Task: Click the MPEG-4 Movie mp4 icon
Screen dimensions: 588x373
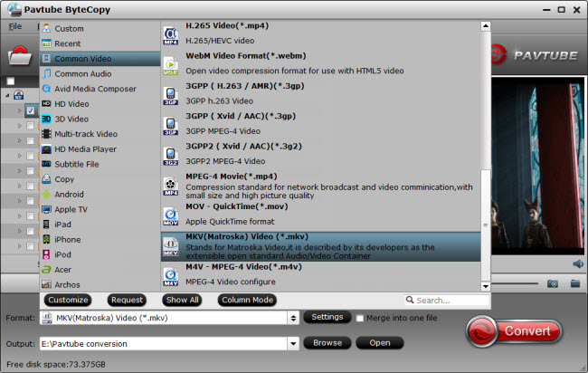Action: click(171, 186)
